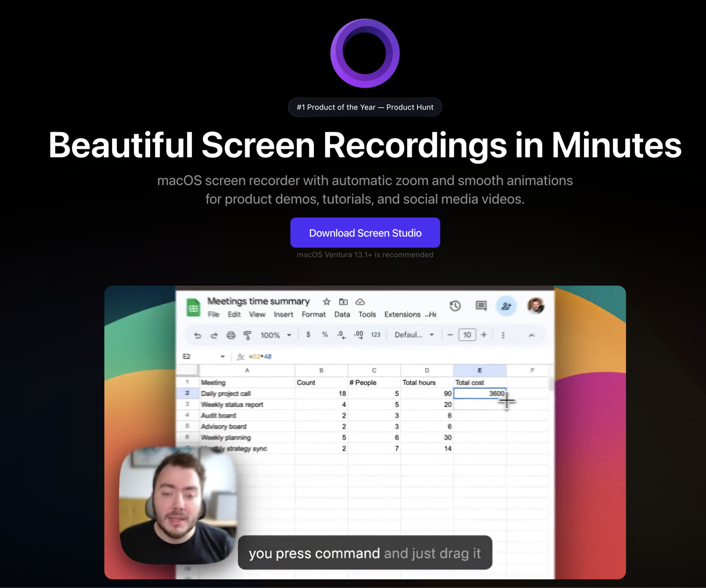Screen dimensions: 706x588
Task: Open the File menu
Action: coord(213,314)
